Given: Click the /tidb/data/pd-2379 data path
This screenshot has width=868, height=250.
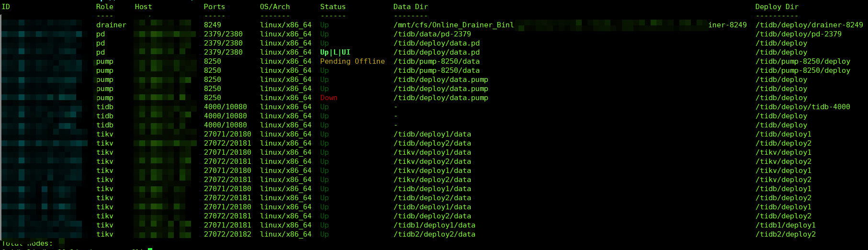Looking at the screenshot, I should (x=432, y=34).
